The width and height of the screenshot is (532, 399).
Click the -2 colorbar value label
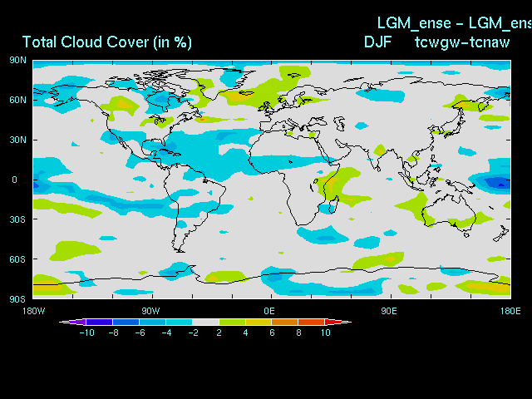coord(193,332)
